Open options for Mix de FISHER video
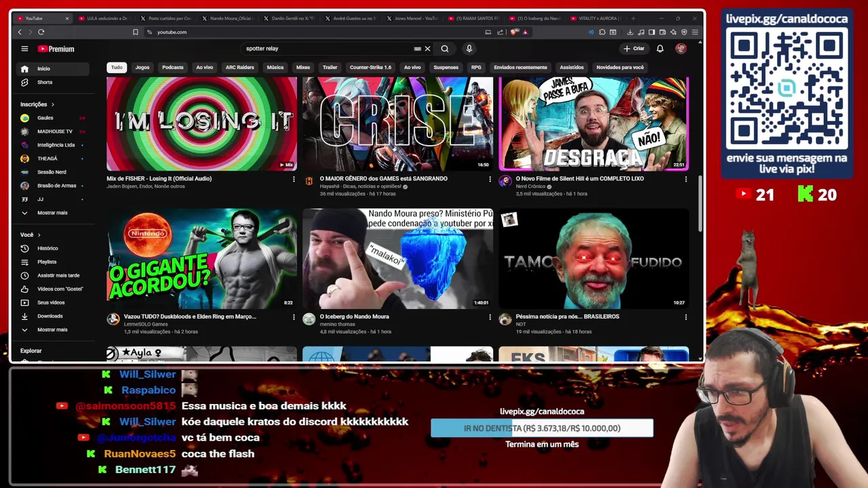The image size is (868, 488). click(x=294, y=179)
